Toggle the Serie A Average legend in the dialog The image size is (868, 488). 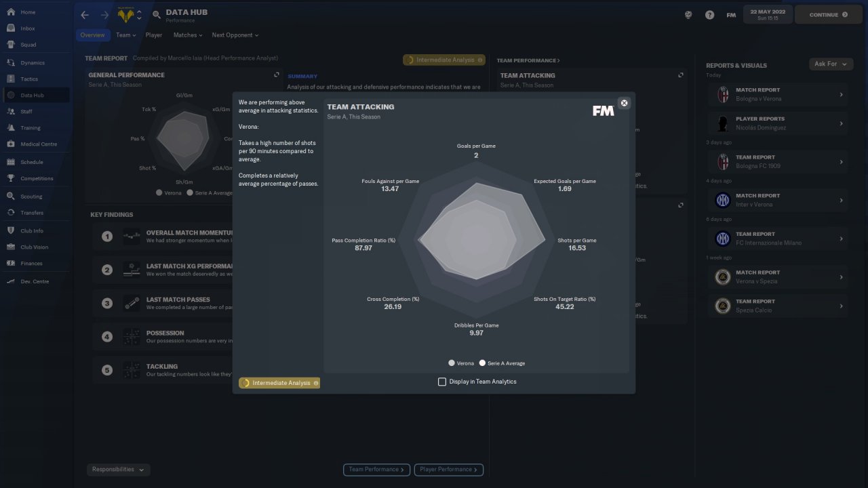(502, 363)
